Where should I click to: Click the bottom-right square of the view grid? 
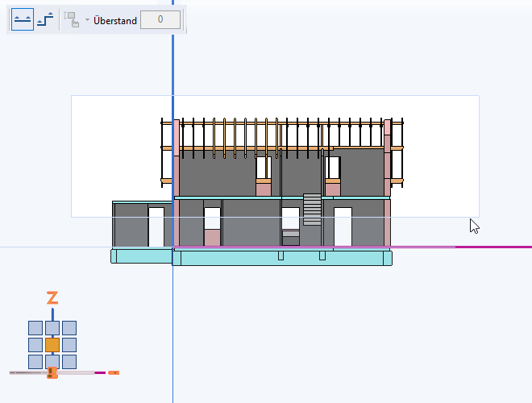69,362
